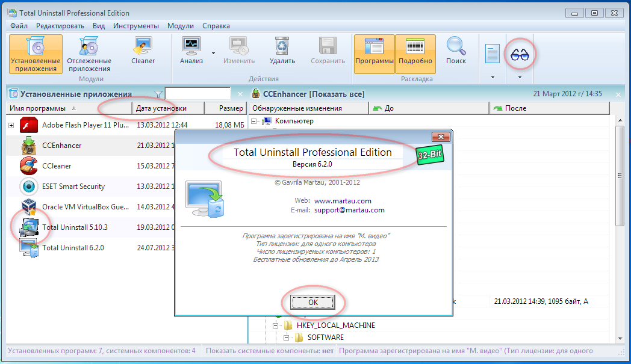Toggle Подробно details layout button
Viewport: 631px width, 364px height.
pyautogui.click(x=415, y=54)
